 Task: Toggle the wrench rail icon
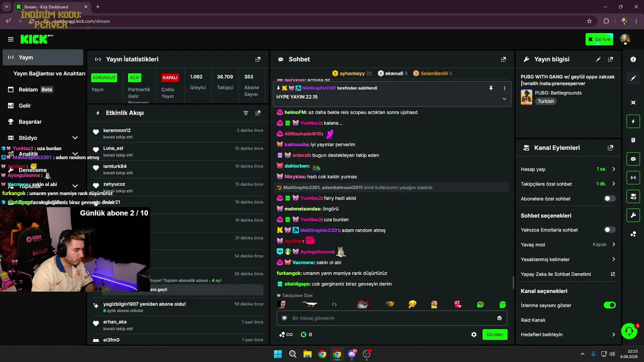[x=633, y=215]
